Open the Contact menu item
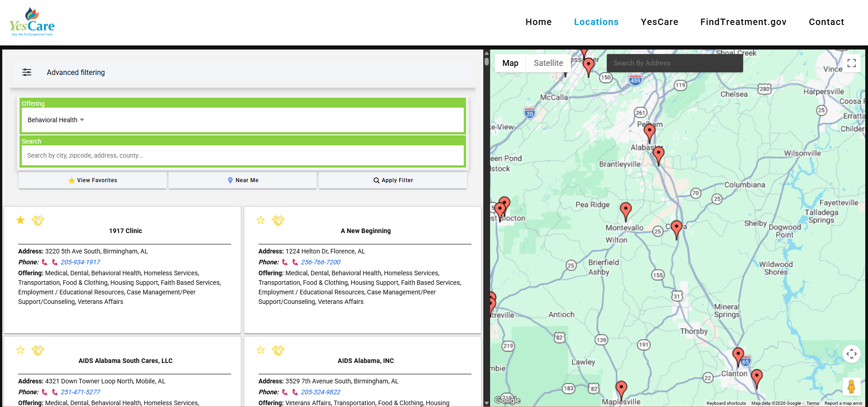Viewport: 868px width, 407px height. tap(827, 22)
